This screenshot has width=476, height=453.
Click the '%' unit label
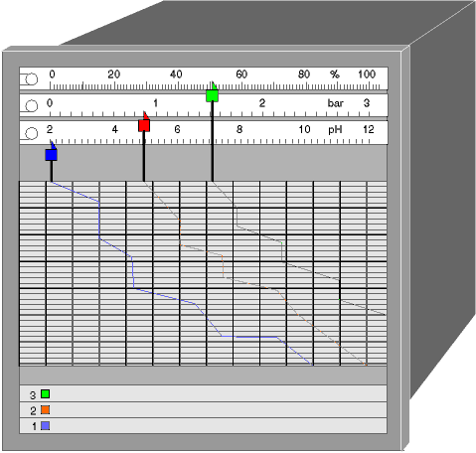click(x=335, y=75)
